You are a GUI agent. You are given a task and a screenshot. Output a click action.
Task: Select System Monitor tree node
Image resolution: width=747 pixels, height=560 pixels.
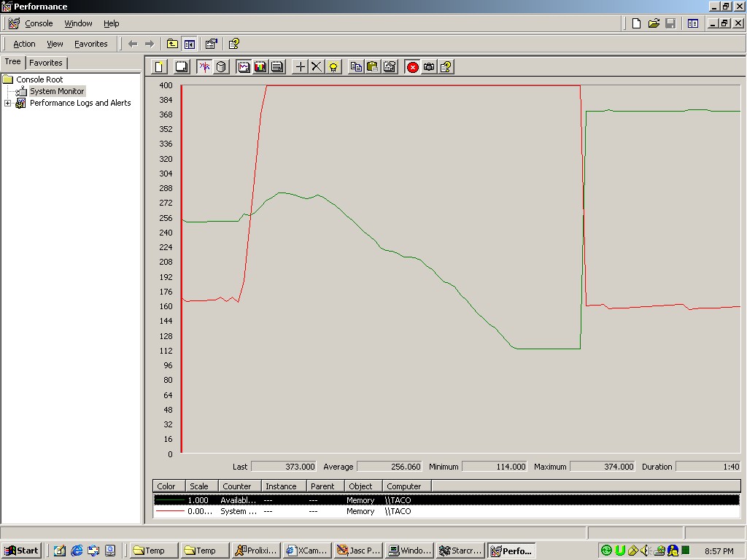(57, 91)
